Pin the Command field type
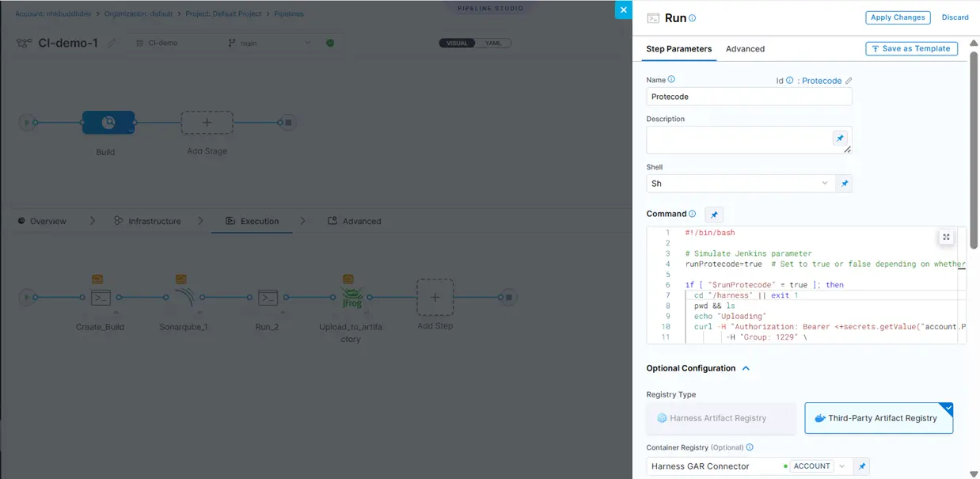 tap(714, 215)
